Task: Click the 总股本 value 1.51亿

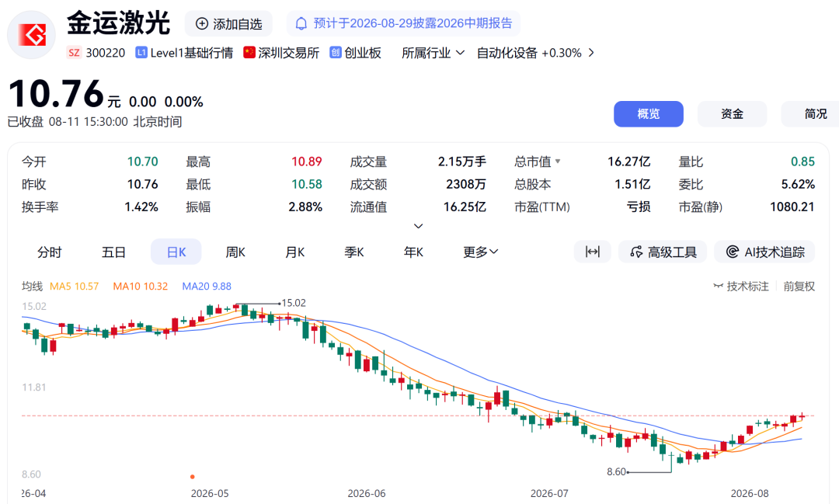Action: click(632, 184)
